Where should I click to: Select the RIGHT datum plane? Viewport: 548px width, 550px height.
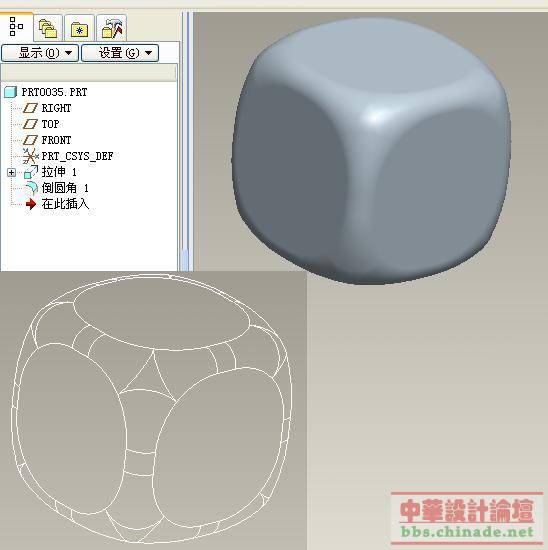(x=56, y=108)
